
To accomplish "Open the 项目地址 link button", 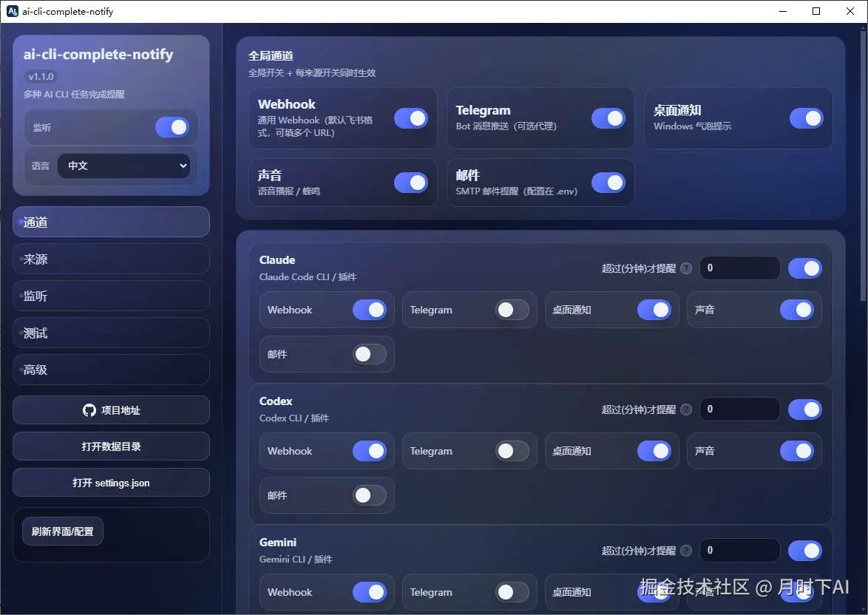I will point(111,410).
